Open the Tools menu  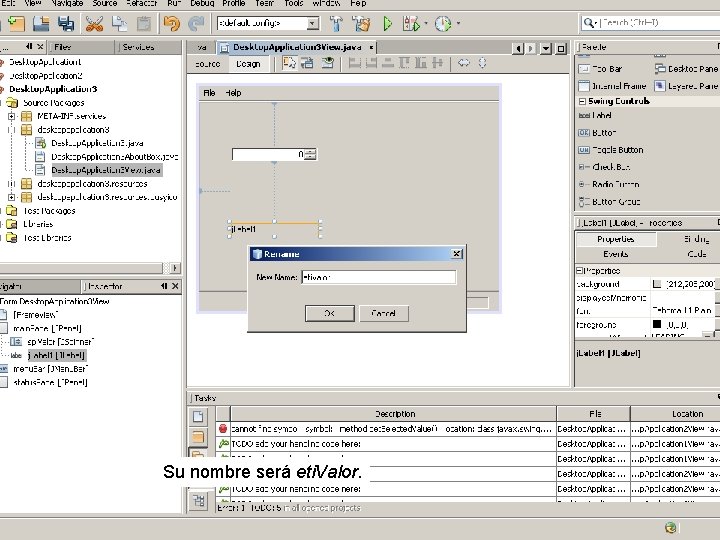293,4
